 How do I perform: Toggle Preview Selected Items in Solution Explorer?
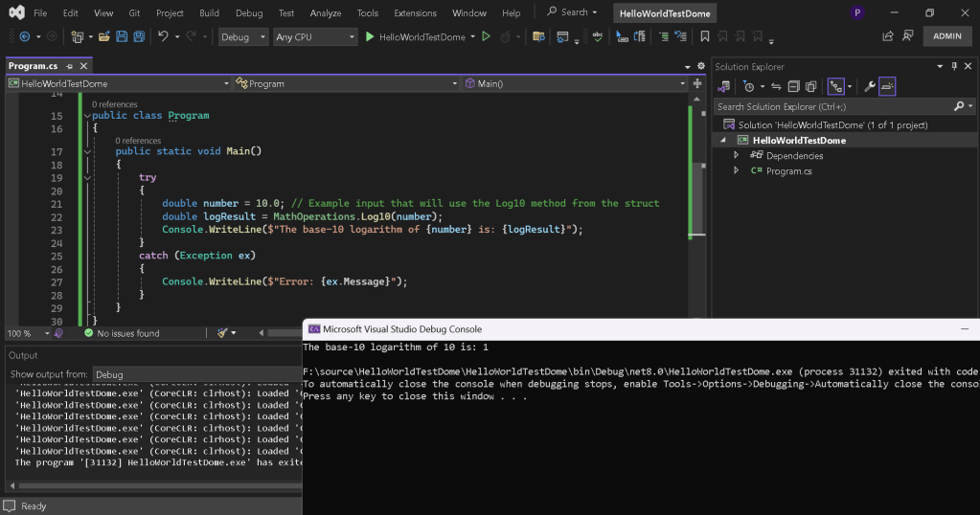click(x=887, y=87)
